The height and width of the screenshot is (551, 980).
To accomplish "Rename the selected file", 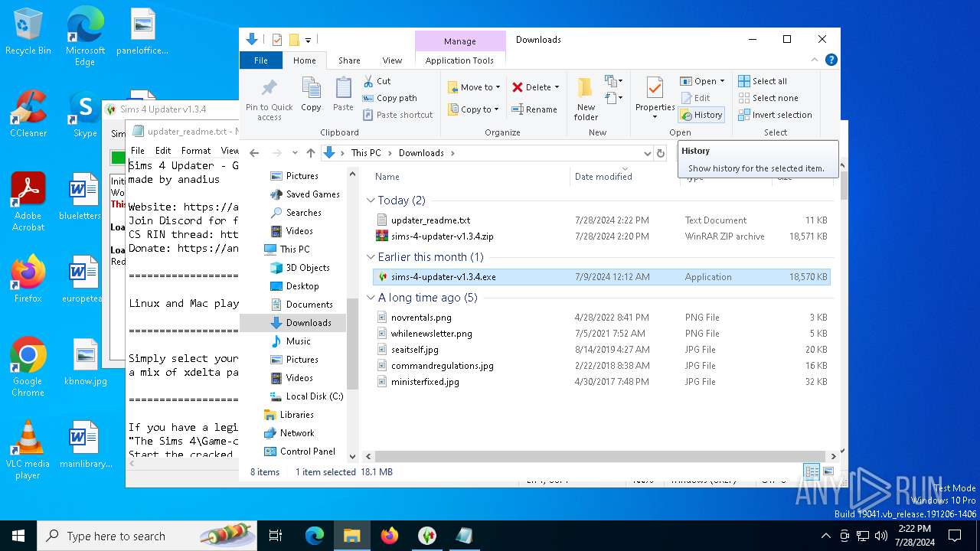I will coord(534,109).
